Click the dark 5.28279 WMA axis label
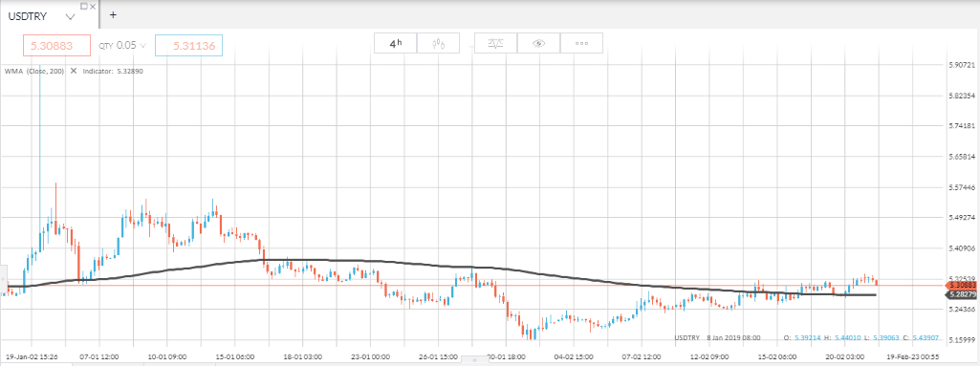The height and width of the screenshot is (366, 980). [960, 294]
